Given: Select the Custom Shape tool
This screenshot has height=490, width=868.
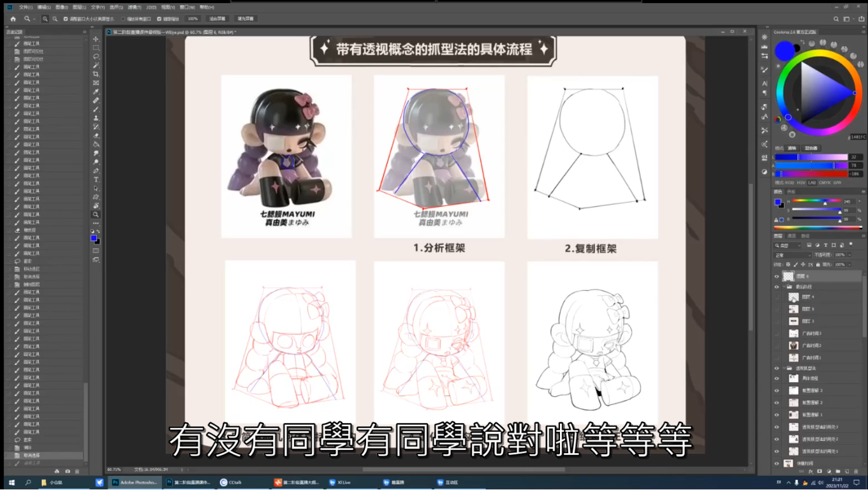Looking at the screenshot, I should pyautogui.click(x=96, y=197).
